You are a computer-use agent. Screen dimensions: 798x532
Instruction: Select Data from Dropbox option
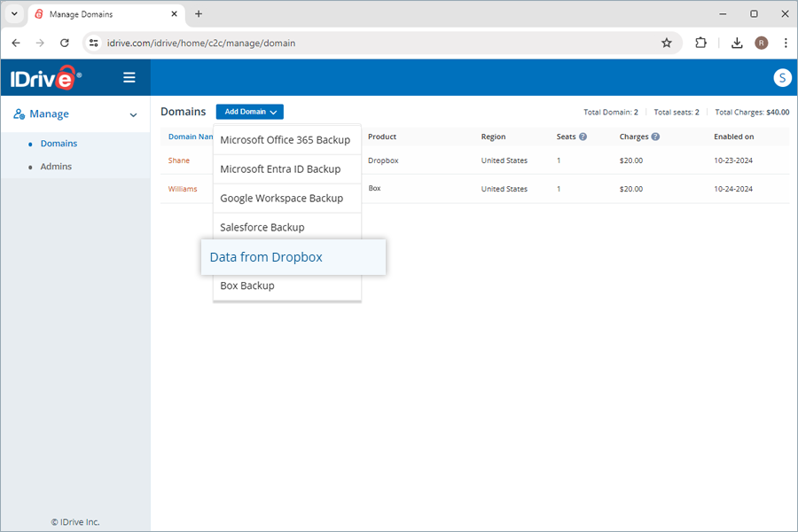click(293, 257)
